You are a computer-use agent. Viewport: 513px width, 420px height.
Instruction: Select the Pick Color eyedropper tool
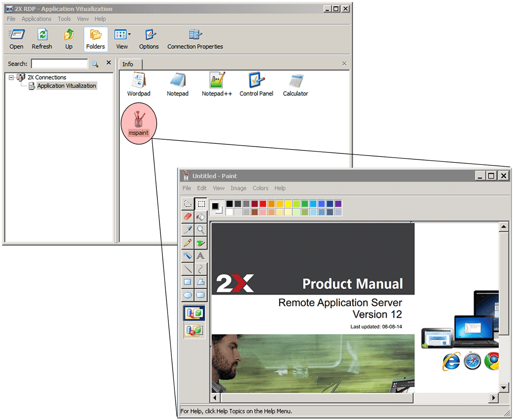(187, 230)
